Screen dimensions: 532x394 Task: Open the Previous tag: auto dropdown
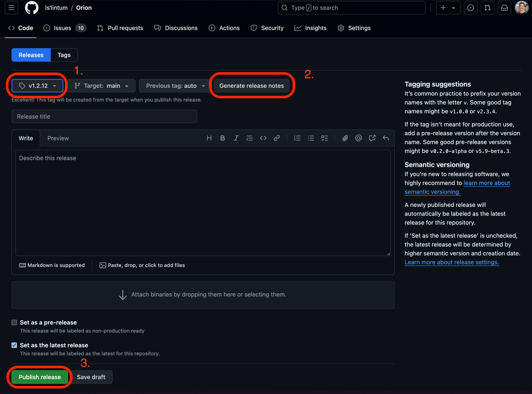click(x=175, y=86)
